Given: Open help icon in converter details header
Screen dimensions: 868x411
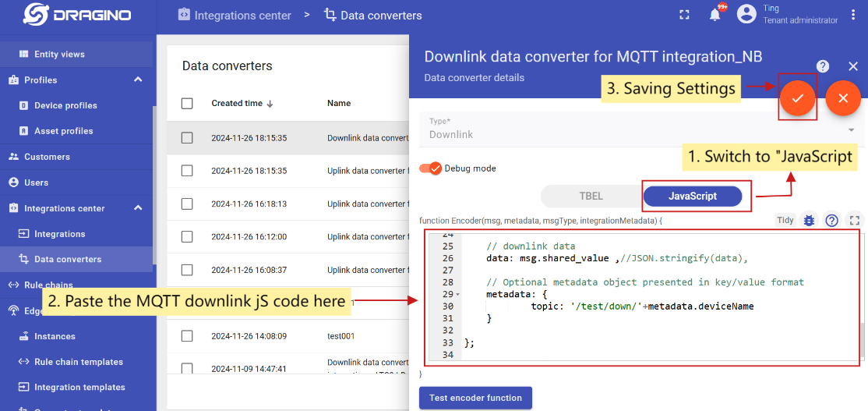Looking at the screenshot, I should 823,66.
